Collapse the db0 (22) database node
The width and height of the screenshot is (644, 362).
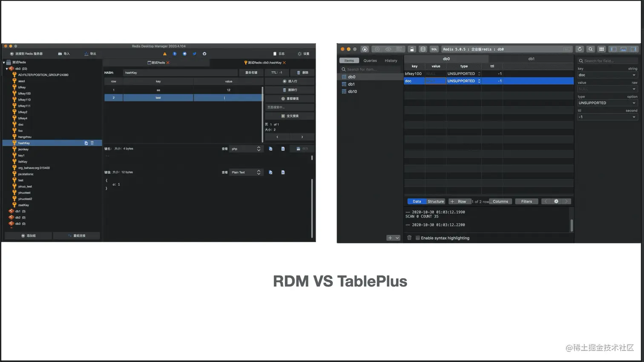[x=7, y=69]
